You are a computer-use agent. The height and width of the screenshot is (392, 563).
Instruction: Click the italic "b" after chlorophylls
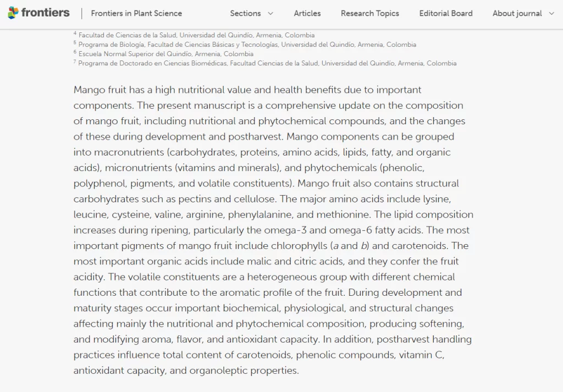click(x=364, y=246)
